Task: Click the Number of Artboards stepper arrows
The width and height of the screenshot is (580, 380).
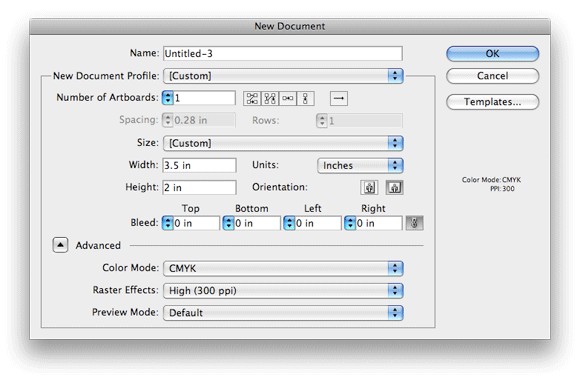Action: [168, 98]
